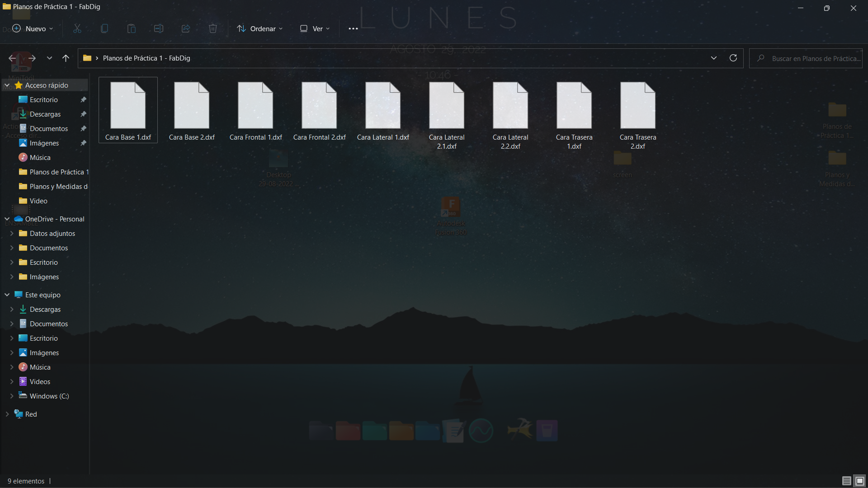Open the Ver menu
Viewport: 868px width, 488px height.
click(315, 28)
